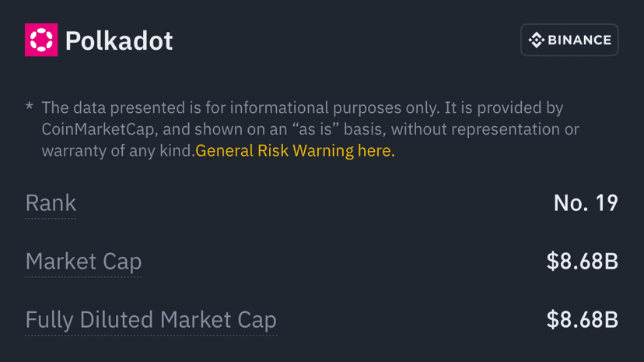Click the disclaimer asterisk symbol

(x=29, y=107)
